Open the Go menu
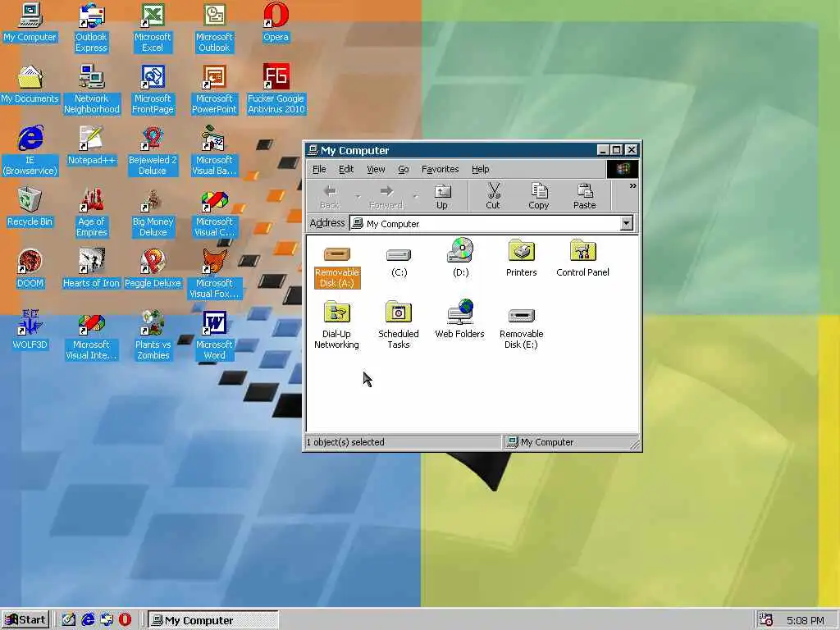Viewport: 840px width, 630px height. [404, 169]
